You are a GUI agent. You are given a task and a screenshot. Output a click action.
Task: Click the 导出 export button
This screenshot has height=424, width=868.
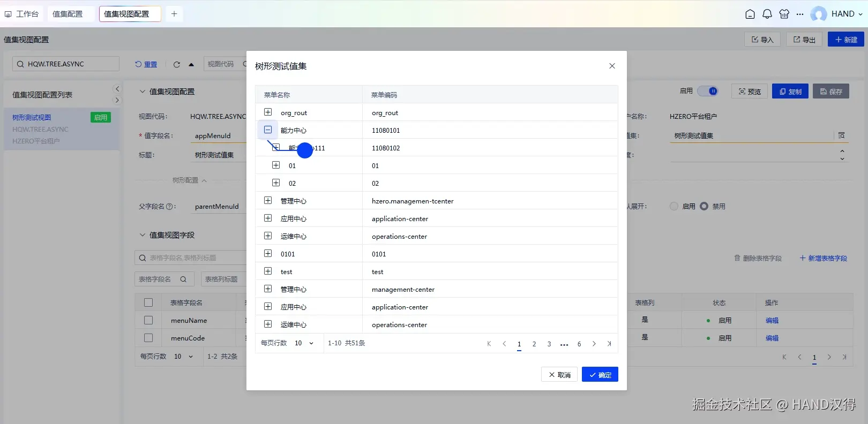tap(804, 39)
